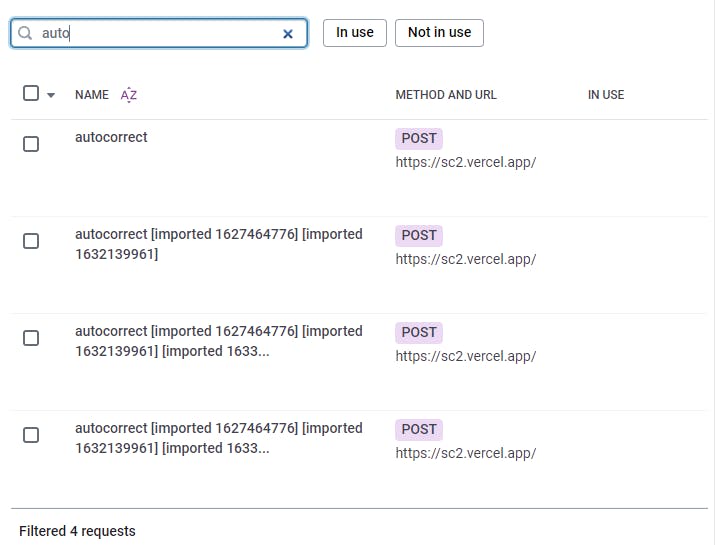Clear the search field with X icon
Image resolution: width=715 pixels, height=545 pixels.
click(288, 34)
